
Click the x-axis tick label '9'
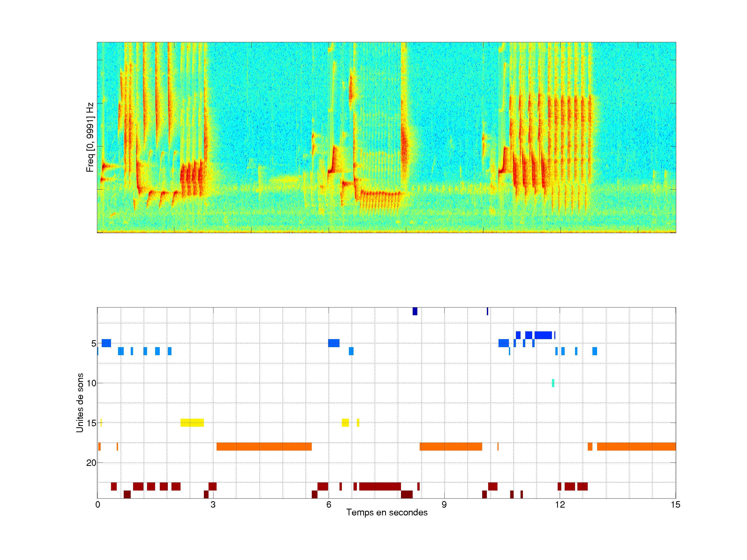(x=444, y=505)
